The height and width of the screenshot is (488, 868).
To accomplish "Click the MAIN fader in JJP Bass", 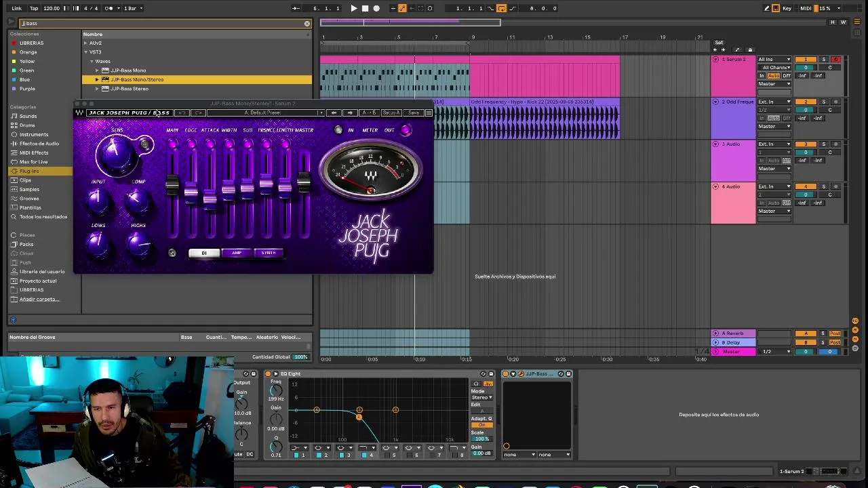I will tap(172, 184).
